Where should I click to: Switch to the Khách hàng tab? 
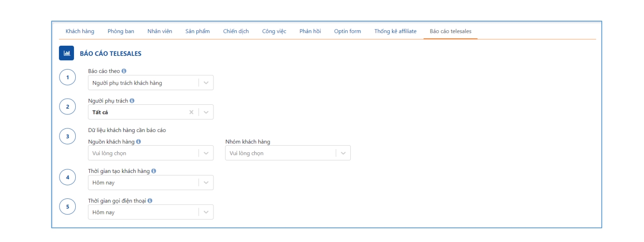[x=80, y=31]
